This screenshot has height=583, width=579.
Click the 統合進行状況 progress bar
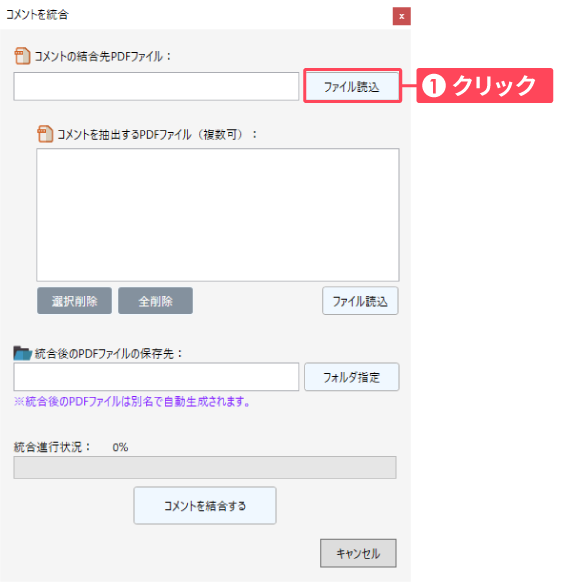(205, 467)
